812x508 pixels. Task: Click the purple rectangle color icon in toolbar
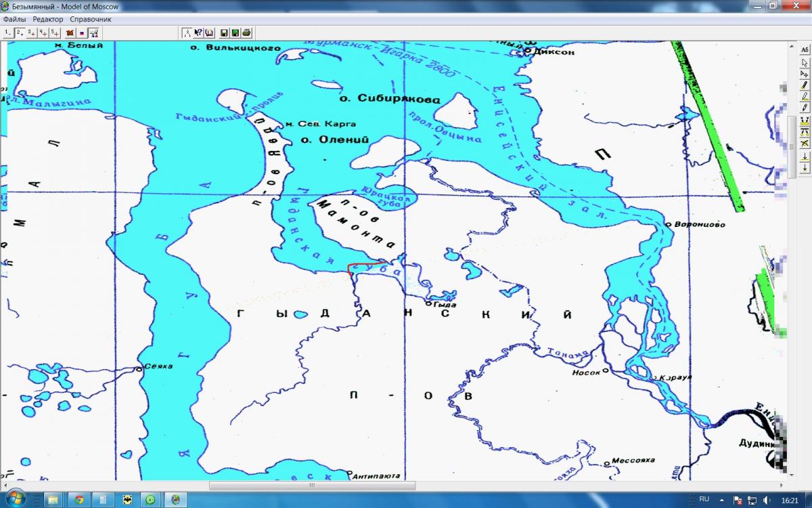(x=82, y=33)
